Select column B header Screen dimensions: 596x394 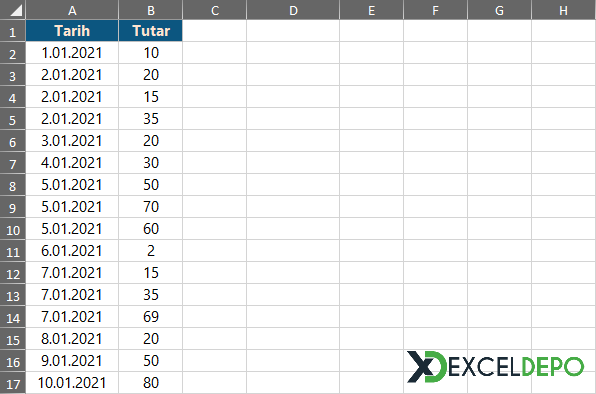click(151, 9)
